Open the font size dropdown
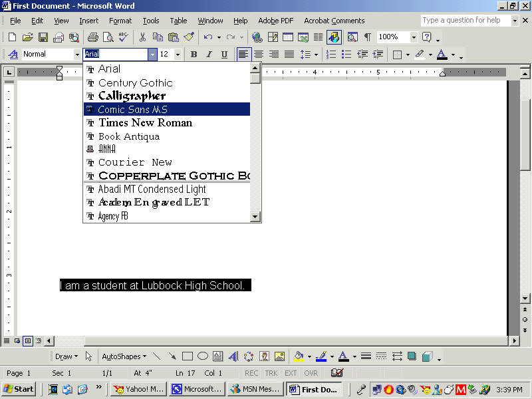Screen dimensions: 532x399 178,55
